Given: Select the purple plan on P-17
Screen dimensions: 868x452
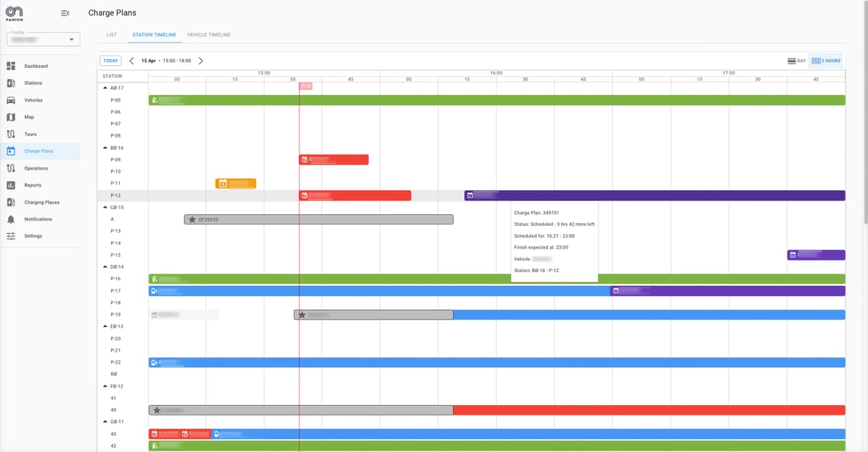Looking at the screenshot, I should coord(728,291).
